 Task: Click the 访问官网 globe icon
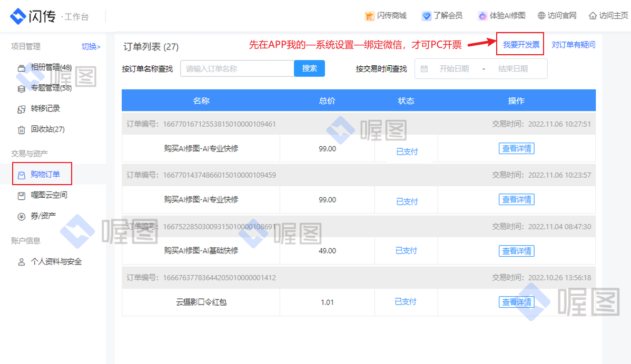pyautogui.click(x=541, y=16)
